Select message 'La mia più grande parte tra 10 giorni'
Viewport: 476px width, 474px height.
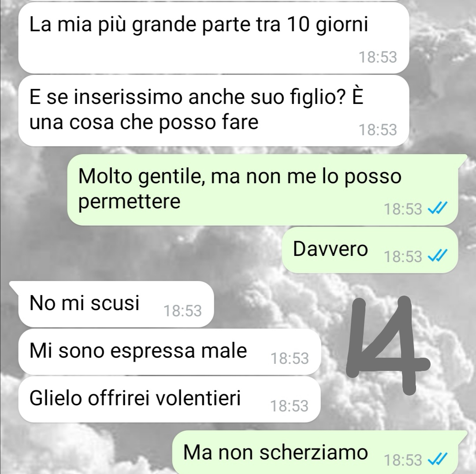coord(214,38)
